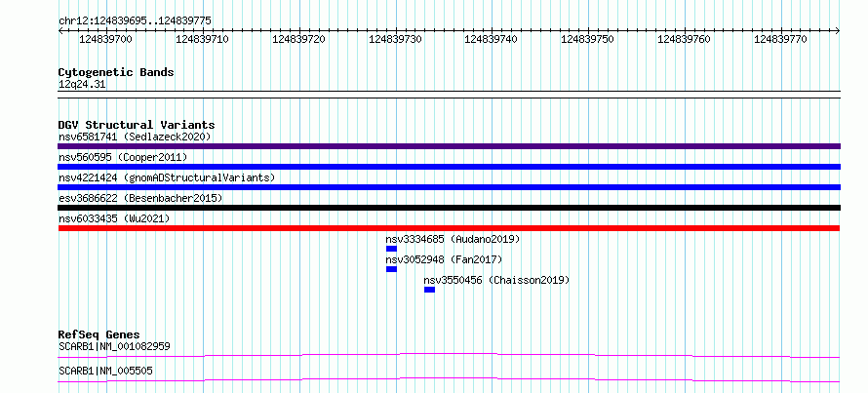Open nsv6033435 (Wu2021) variant label

pyautogui.click(x=114, y=218)
